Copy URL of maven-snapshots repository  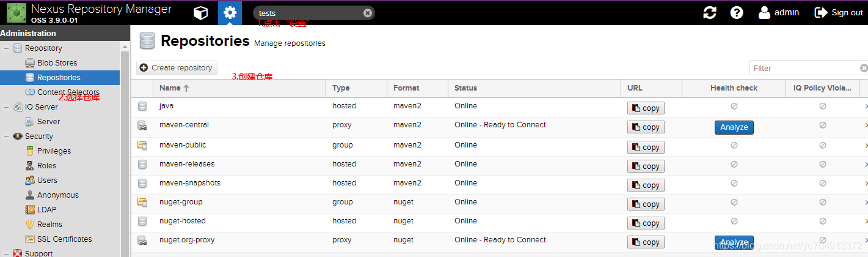click(646, 185)
